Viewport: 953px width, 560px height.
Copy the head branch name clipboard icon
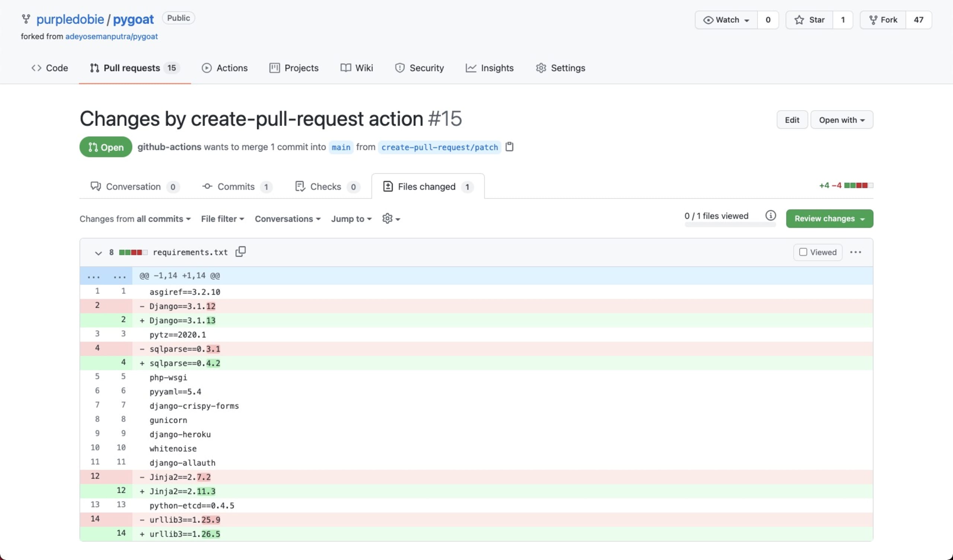(x=509, y=147)
